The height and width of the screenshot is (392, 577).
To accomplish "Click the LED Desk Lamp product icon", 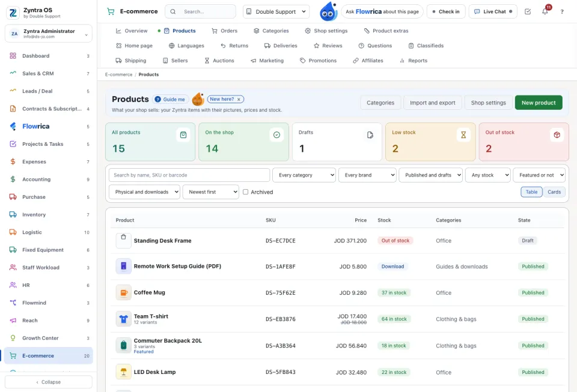I will click(x=124, y=372).
